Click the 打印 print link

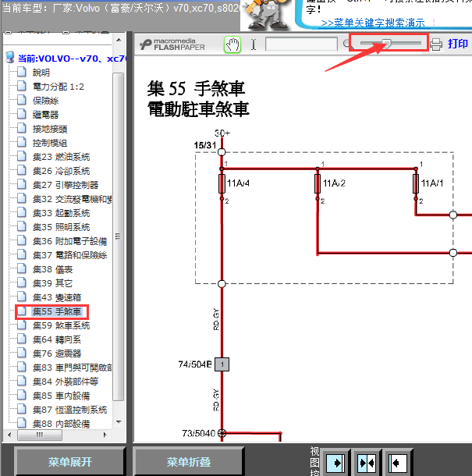click(x=458, y=44)
